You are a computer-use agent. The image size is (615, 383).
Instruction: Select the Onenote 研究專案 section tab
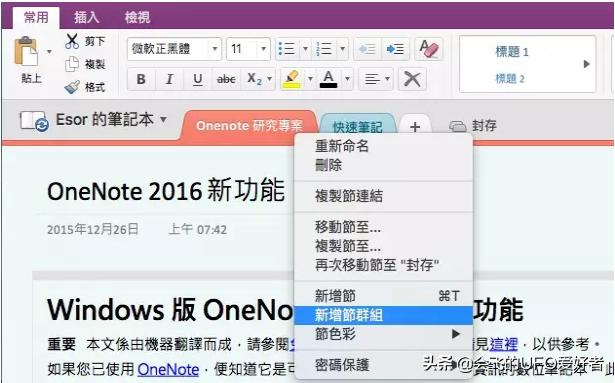pos(249,126)
